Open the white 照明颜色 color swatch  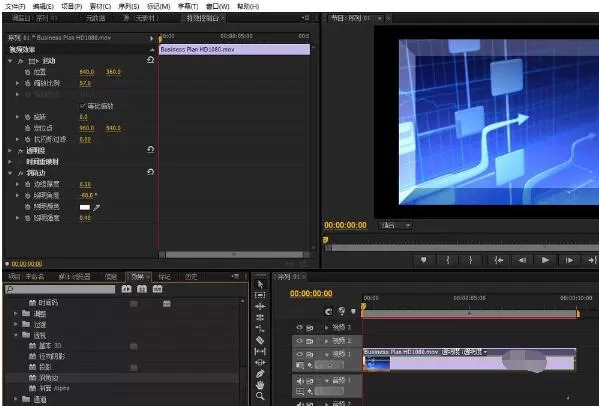pos(85,207)
